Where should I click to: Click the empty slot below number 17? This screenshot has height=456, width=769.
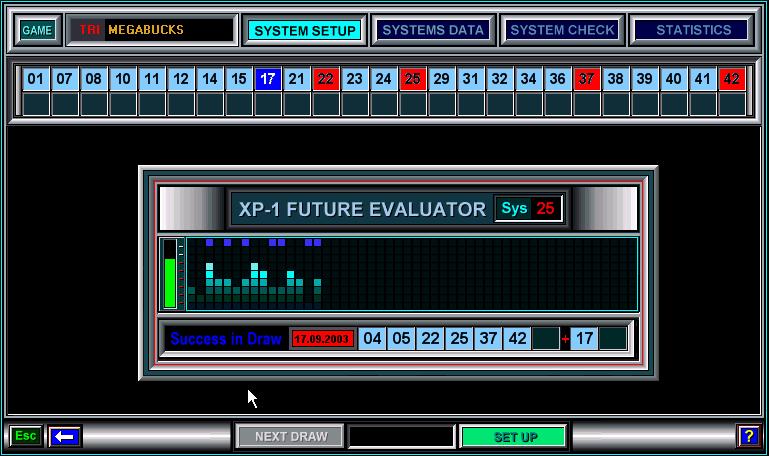(x=267, y=104)
